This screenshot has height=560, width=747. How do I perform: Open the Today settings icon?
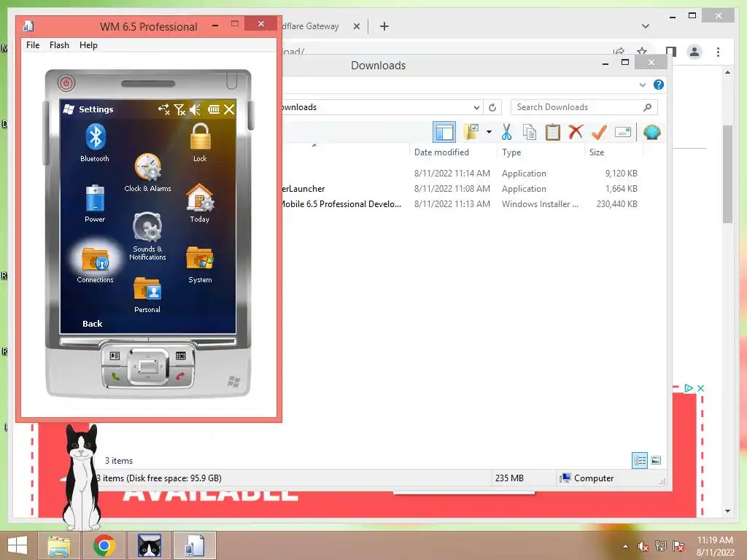coord(200,203)
